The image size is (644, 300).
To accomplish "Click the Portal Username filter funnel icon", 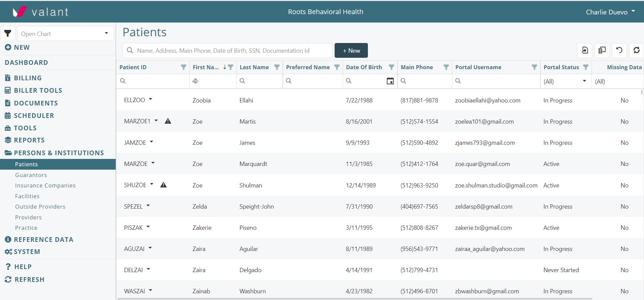I will [x=534, y=67].
